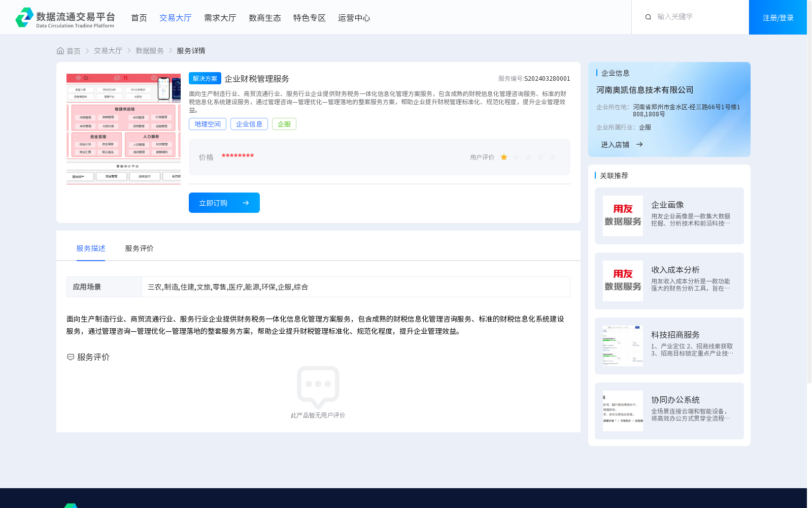Open the service product preview image
The height and width of the screenshot is (508, 812).
click(123, 129)
